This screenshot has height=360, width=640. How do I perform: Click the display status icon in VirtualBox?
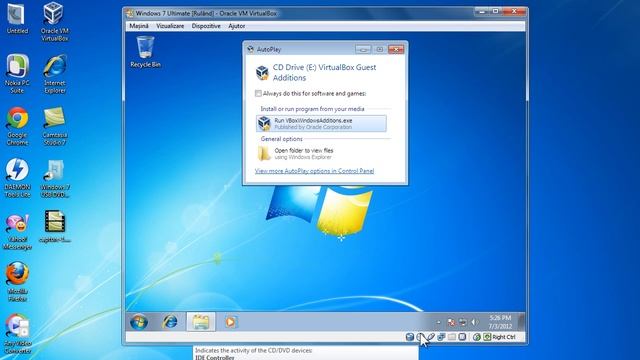pyautogui.click(x=462, y=337)
